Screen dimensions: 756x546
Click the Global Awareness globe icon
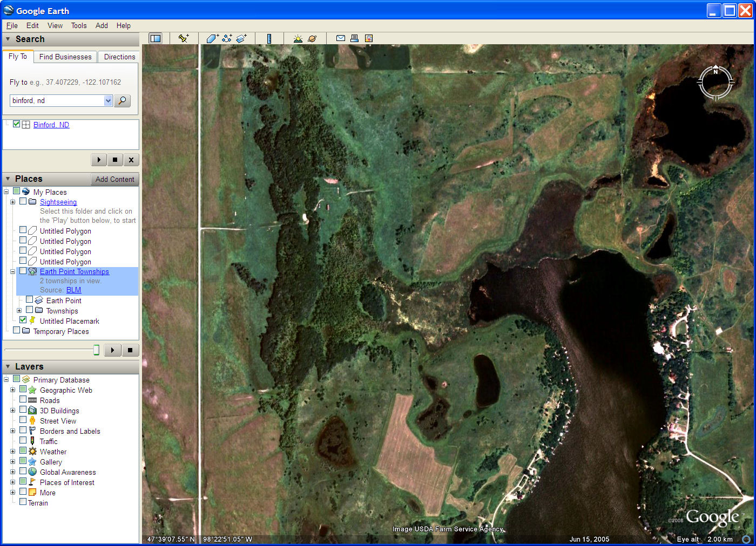point(32,472)
